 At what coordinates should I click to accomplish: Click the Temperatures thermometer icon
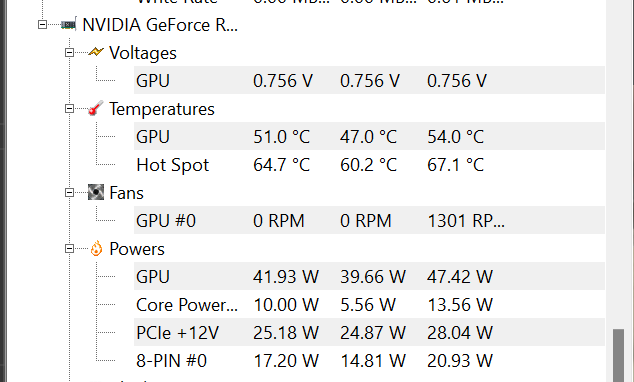coord(96,108)
